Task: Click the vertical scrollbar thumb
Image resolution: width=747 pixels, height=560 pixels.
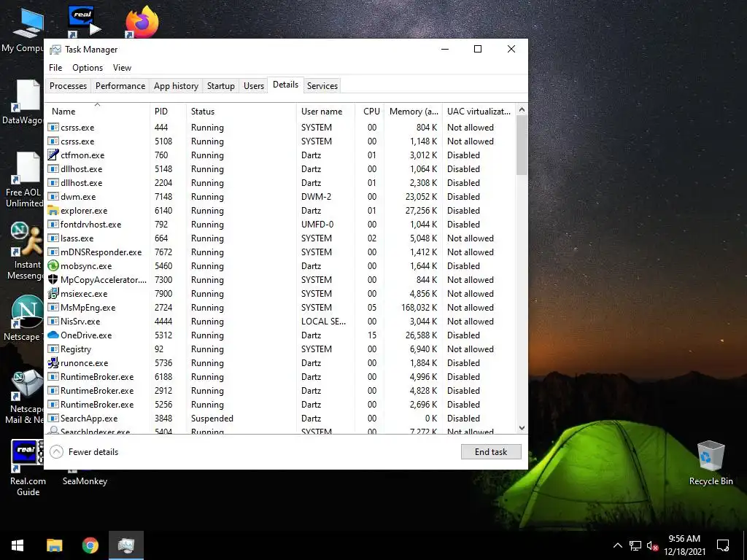Action: (x=522, y=145)
